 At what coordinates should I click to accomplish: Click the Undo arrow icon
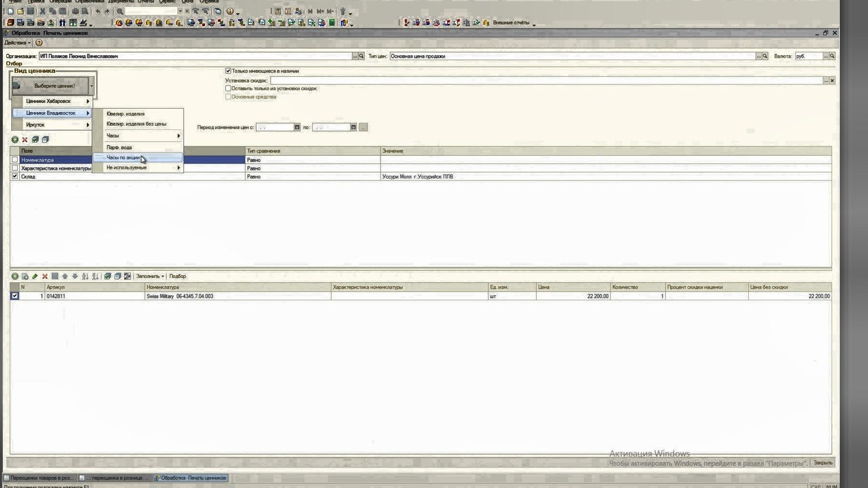click(98, 11)
